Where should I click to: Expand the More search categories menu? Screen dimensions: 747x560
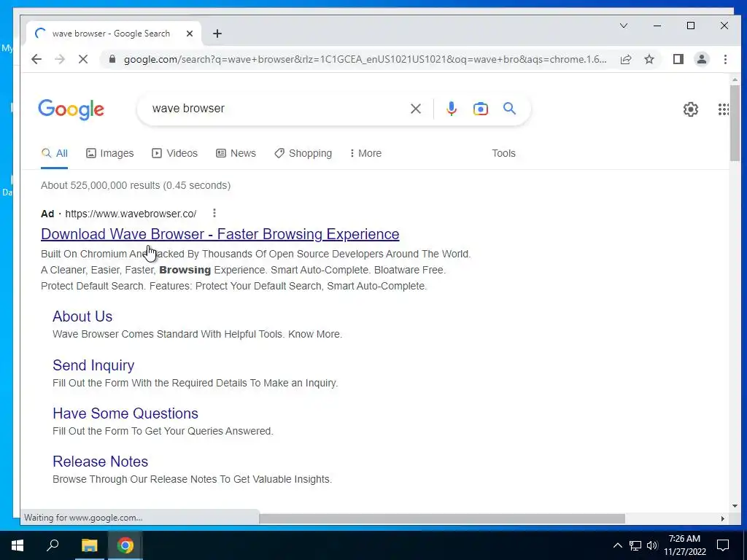point(365,153)
